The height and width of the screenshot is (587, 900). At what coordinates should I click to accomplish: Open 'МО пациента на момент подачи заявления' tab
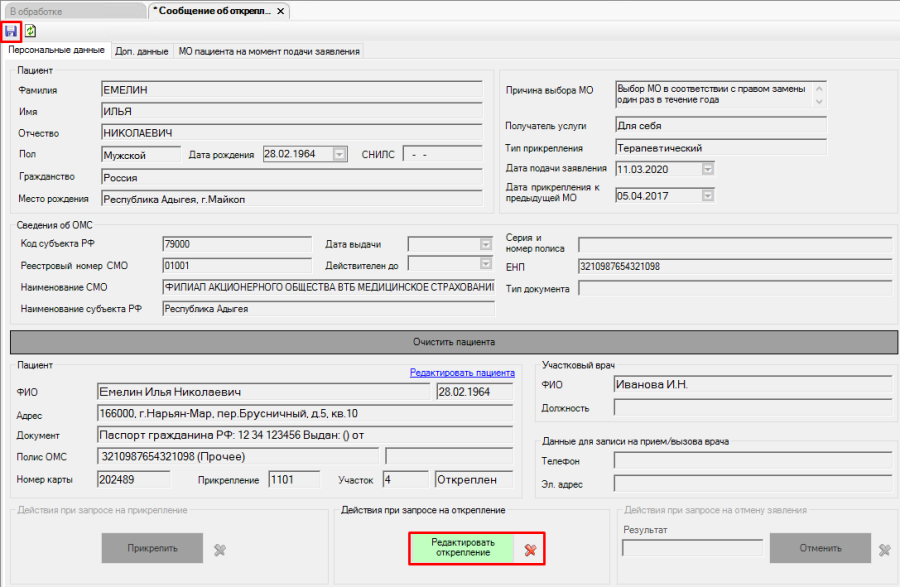click(x=268, y=51)
